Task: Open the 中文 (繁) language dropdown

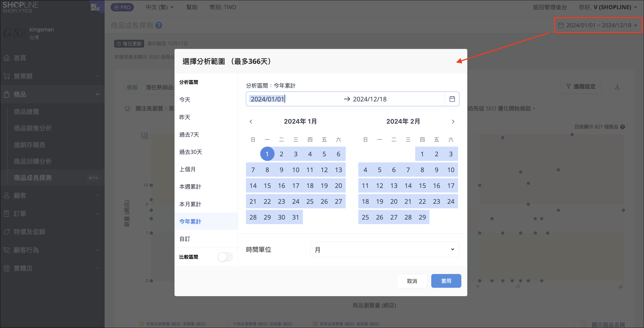Action: (160, 7)
